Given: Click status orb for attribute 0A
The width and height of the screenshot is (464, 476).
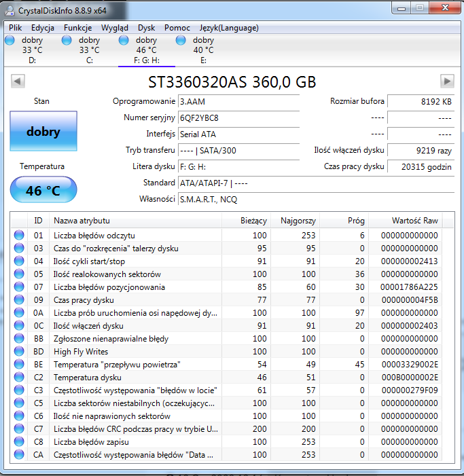Looking at the screenshot, I should pyautogui.click(x=19, y=312).
